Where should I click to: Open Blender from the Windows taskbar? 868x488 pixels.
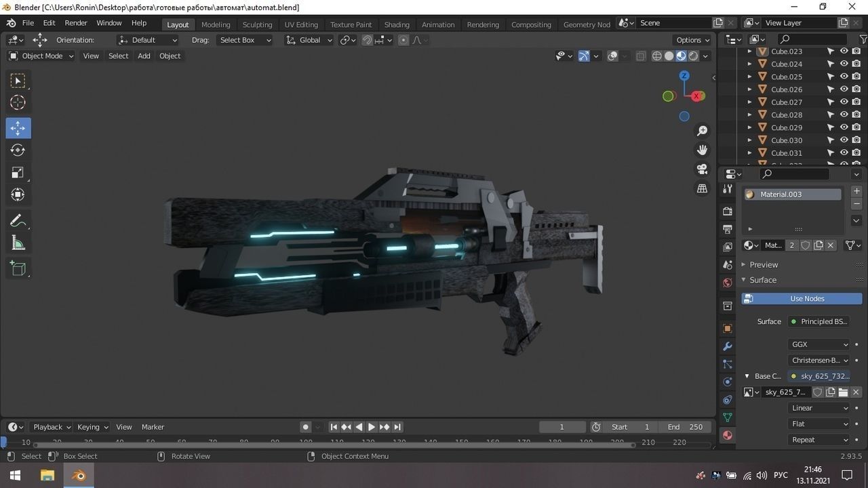[79, 475]
